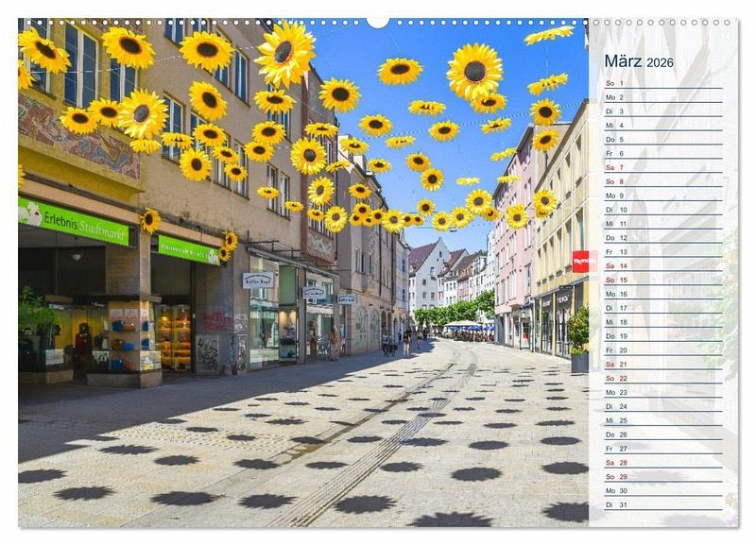Pick the day entry "Mo 9"

tap(663, 196)
